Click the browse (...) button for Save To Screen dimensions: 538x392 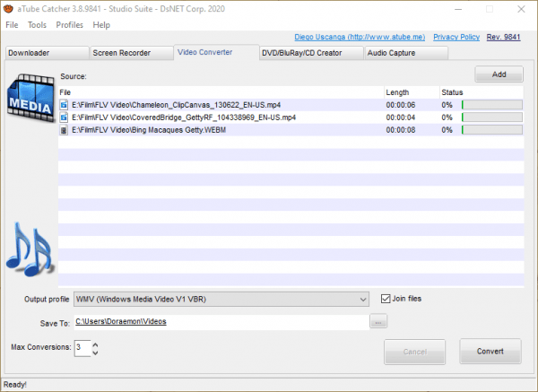coord(378,322)
